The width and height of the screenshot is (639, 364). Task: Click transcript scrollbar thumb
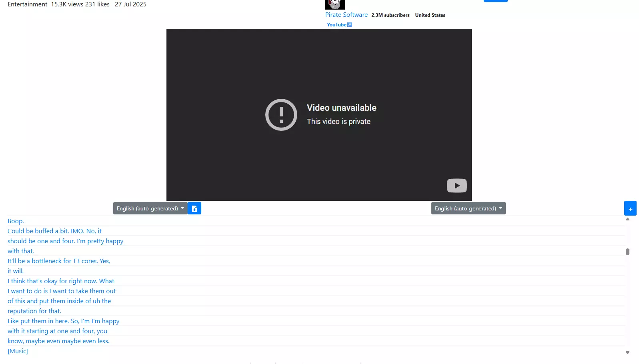pyautogui.click(x=627, y=252)
